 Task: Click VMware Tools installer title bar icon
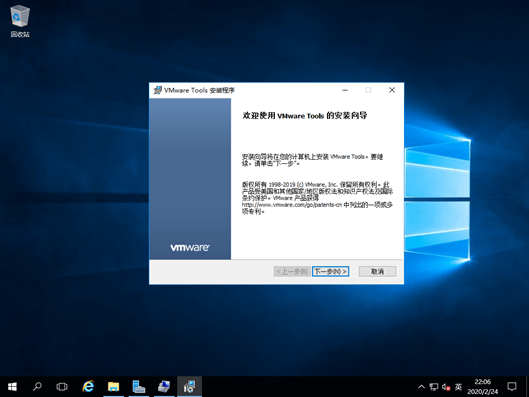tap(157, 90)
